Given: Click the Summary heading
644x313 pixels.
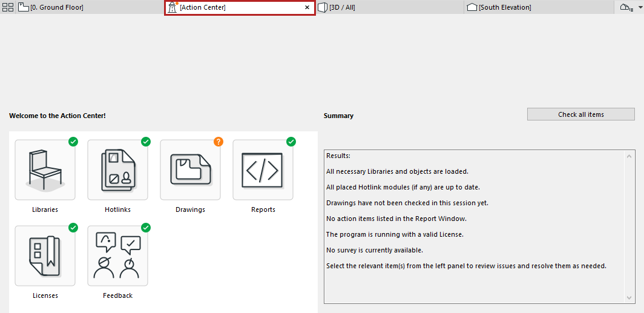Looking at the screenshot, I should tap(338, 116).
